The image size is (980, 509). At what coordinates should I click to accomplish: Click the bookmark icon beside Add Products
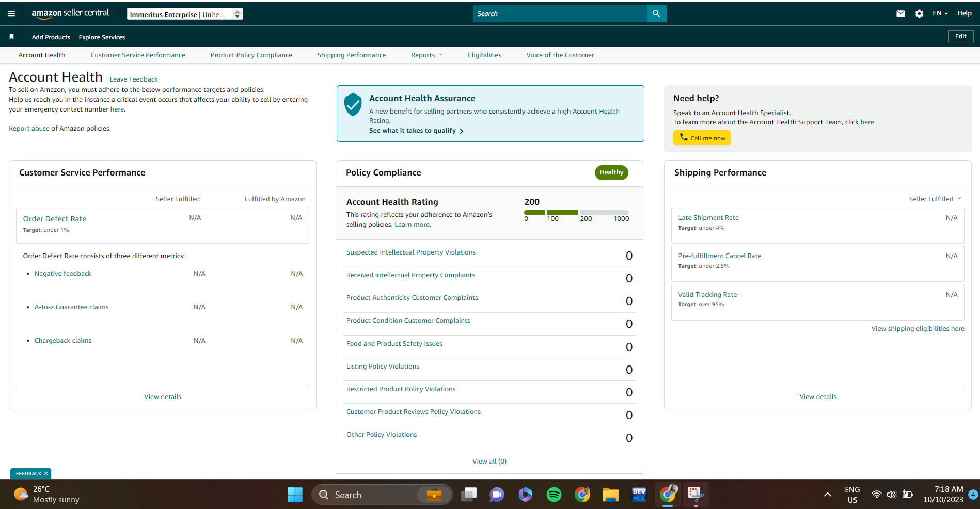(11, 37)
